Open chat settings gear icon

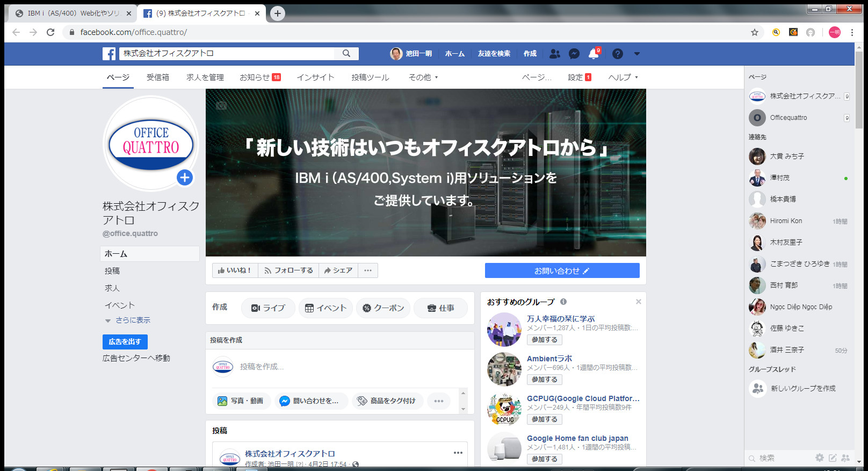coord(819,458)
